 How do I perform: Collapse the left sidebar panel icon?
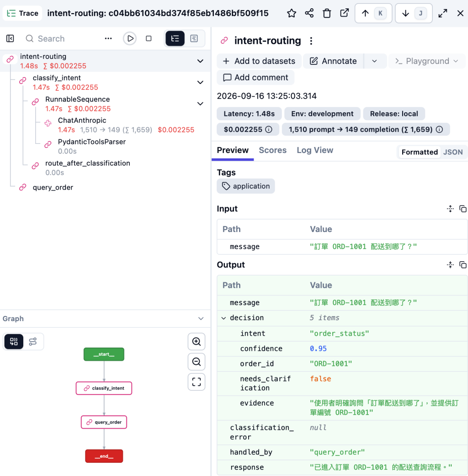coord(10,38)
